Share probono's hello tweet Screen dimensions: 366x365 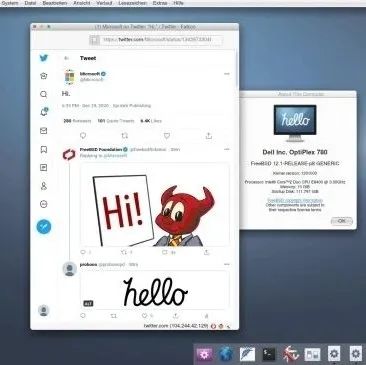(176, 315)
